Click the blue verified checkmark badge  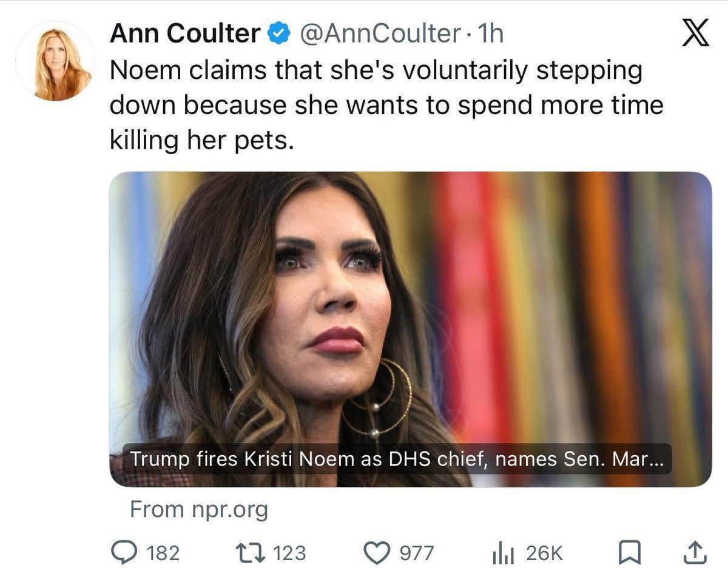pyautogui.click(x=278, y=35)
